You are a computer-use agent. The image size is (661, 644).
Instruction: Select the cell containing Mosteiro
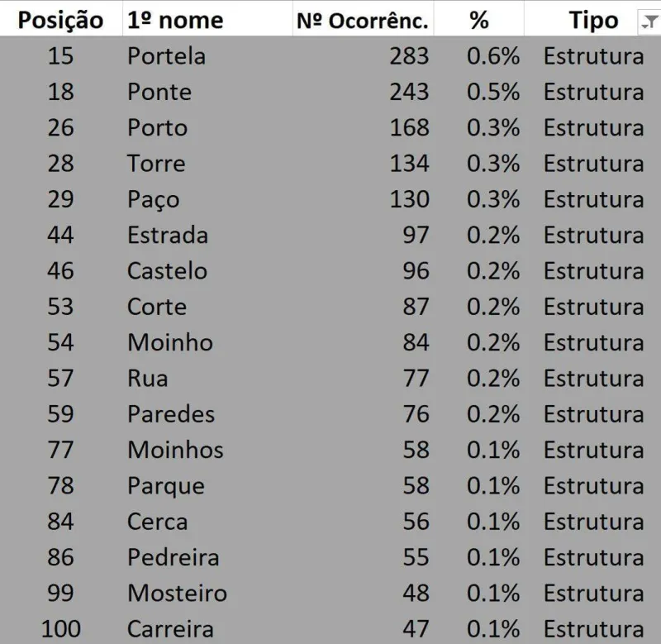(207, 593)
